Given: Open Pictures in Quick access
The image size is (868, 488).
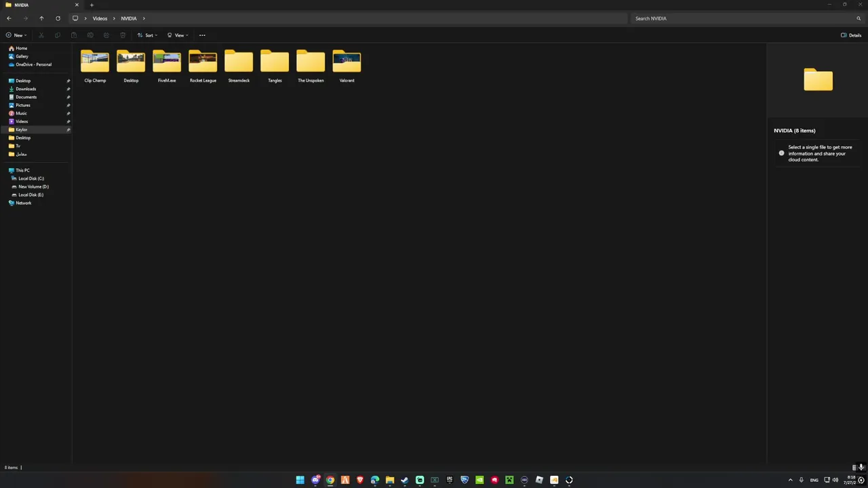Looking at the screenshot, I should click(23, 105).
